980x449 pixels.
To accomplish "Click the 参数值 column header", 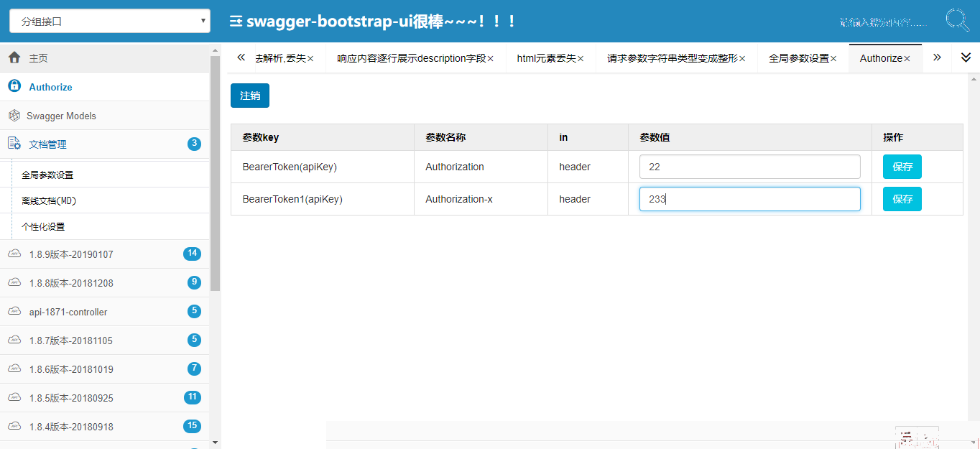I will point(750,137).
